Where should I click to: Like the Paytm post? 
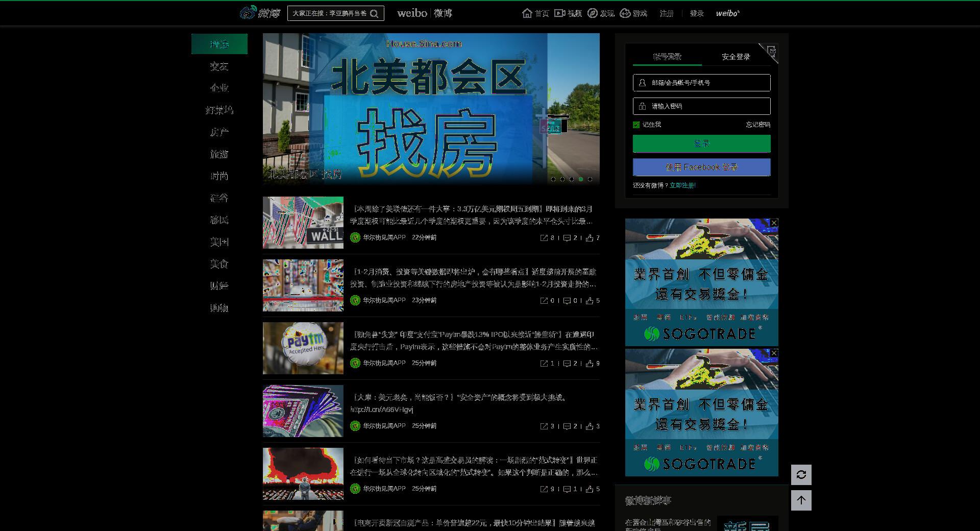click(x=590, y=364)
